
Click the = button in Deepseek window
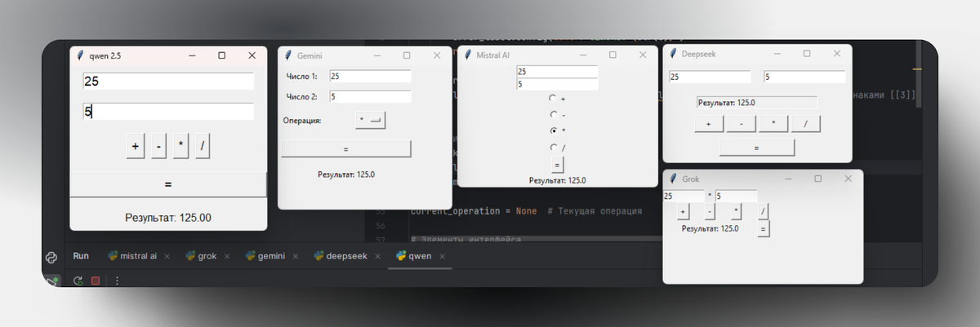point(757,148)
